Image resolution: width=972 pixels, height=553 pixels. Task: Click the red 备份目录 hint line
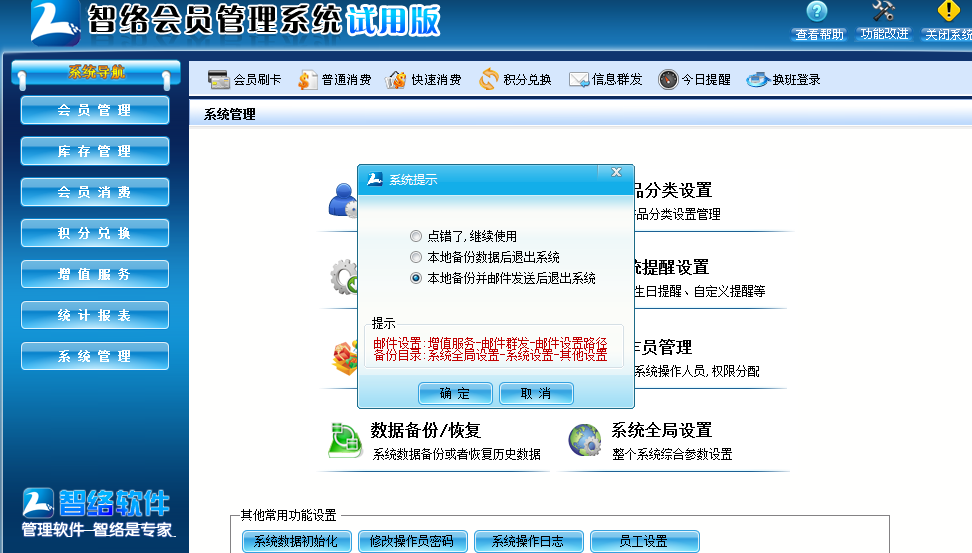(490, 355)
